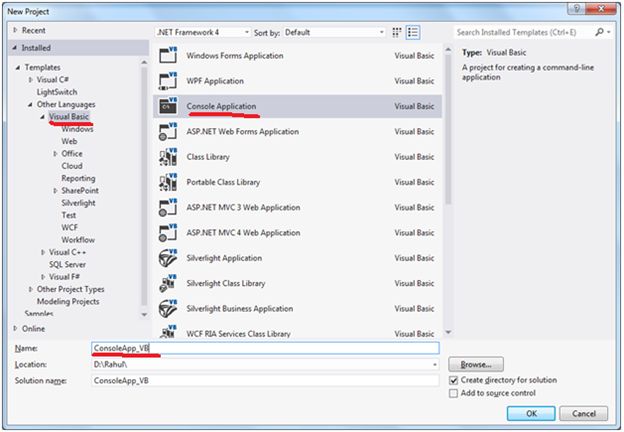Click the Silverlight Business Application icon
This screenshot has height=432, width=624.
pos(168,309)
